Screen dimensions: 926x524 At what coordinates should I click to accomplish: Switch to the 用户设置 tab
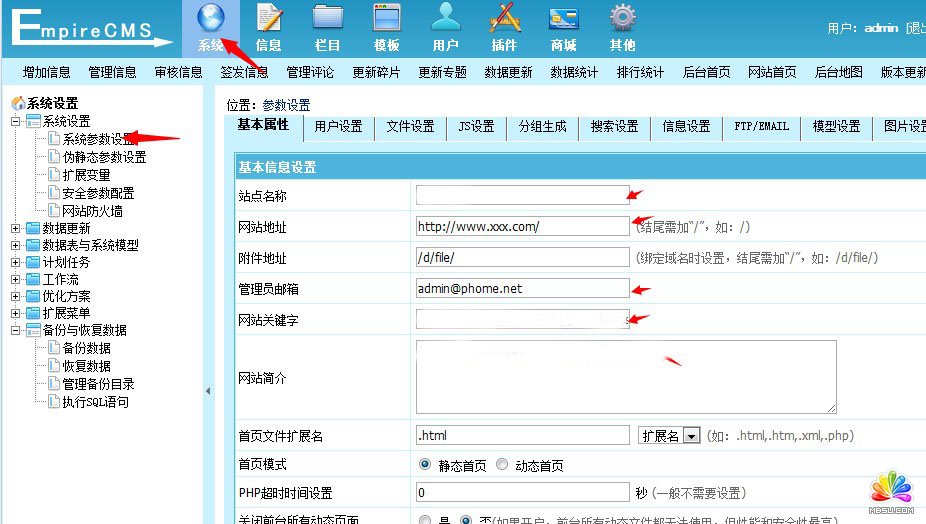[x=338, y=127]
